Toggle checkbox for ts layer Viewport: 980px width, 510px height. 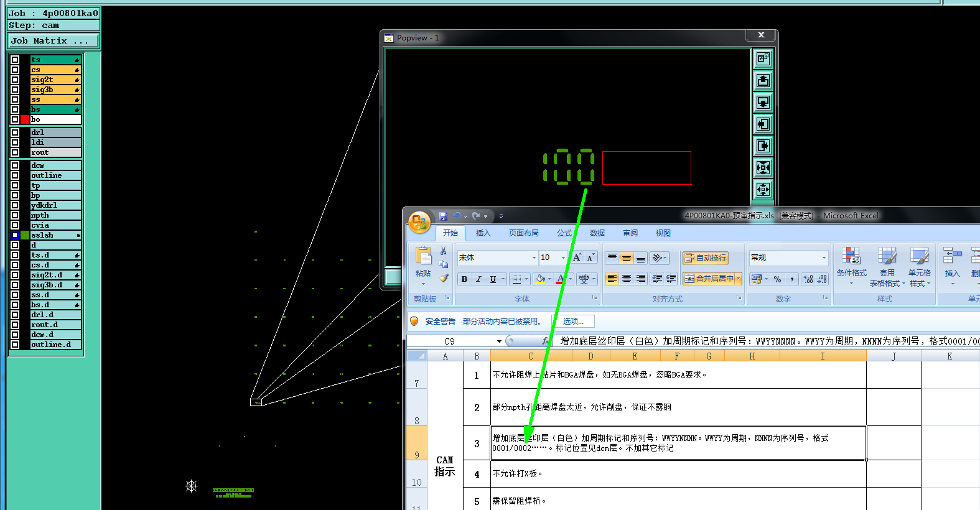click(x=15, y=60)
